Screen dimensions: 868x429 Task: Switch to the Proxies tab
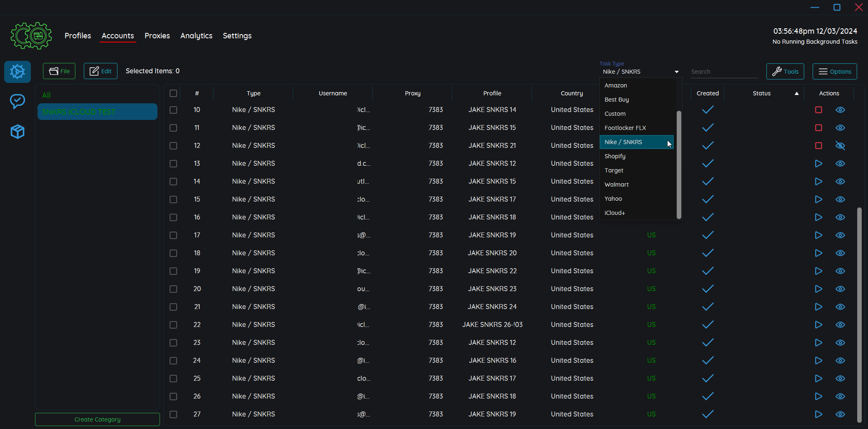pyautogui.click(x=157, y=36)
